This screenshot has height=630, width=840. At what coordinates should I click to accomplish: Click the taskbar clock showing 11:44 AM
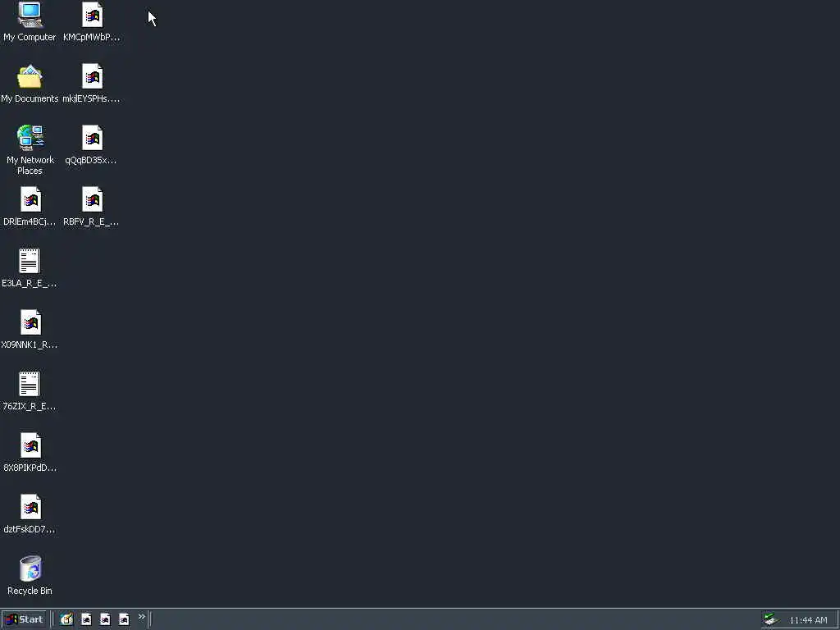point(808,620)
